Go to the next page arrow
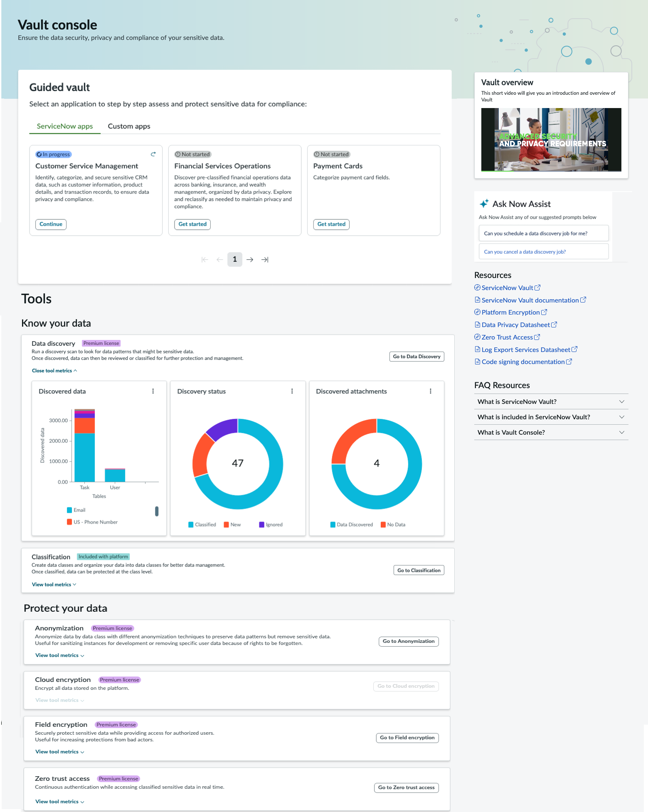Image resolution: width=648 pixels, height=812 pixels. pos(250,259)
